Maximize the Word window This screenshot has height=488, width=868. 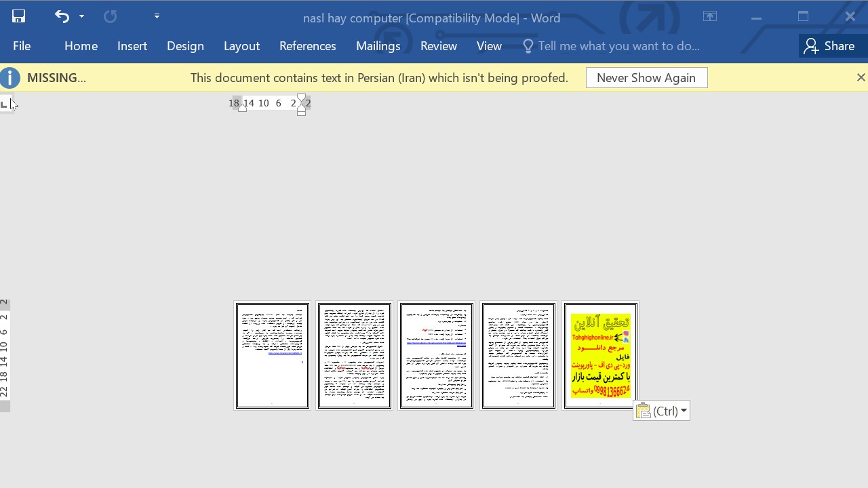pyautogui.click(x=803, y=16)
